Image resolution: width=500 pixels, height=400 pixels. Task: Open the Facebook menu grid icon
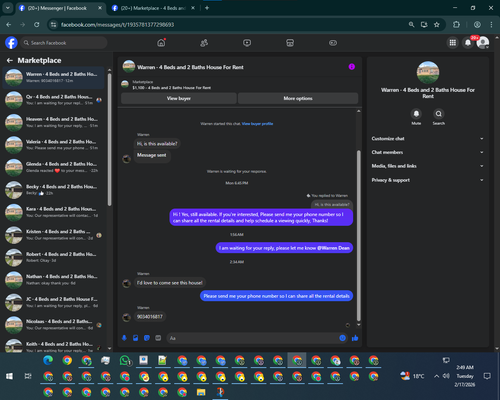coord(453,43)
